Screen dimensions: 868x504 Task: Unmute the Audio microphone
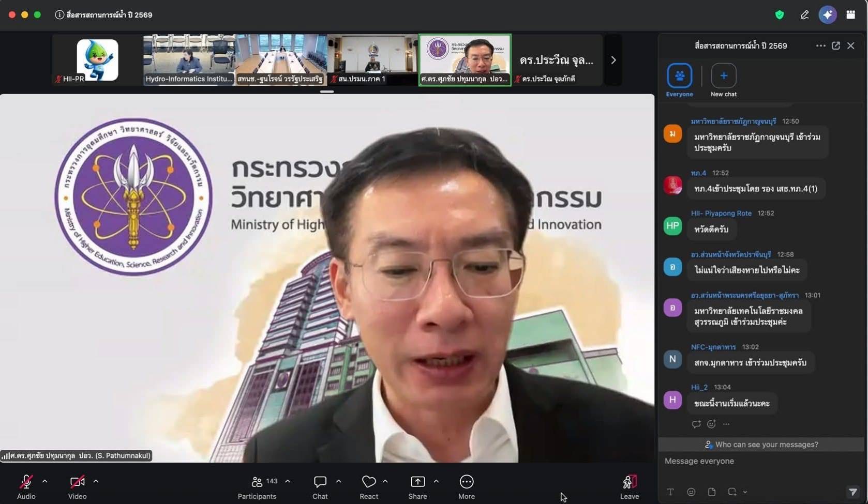click(x=26, y=487)
